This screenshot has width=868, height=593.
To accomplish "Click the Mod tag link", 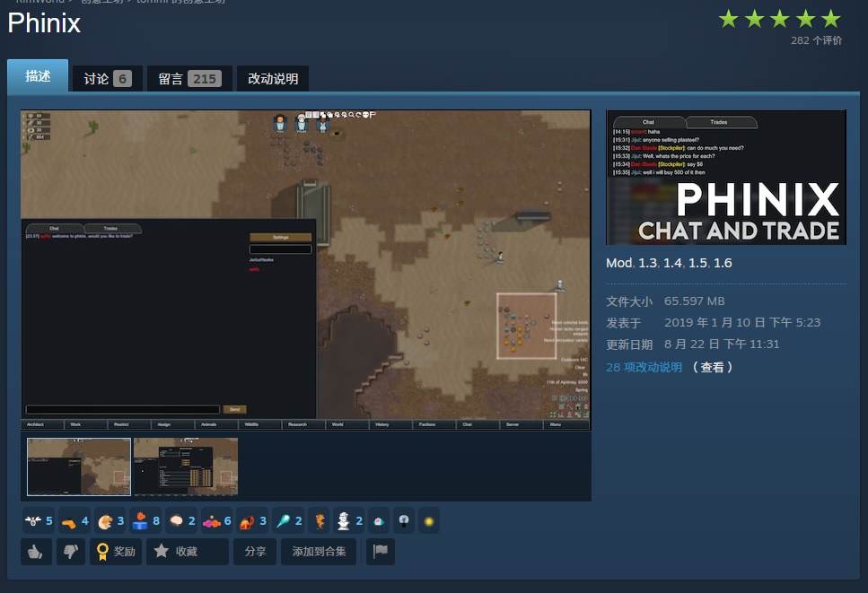I will click(618, 263).
